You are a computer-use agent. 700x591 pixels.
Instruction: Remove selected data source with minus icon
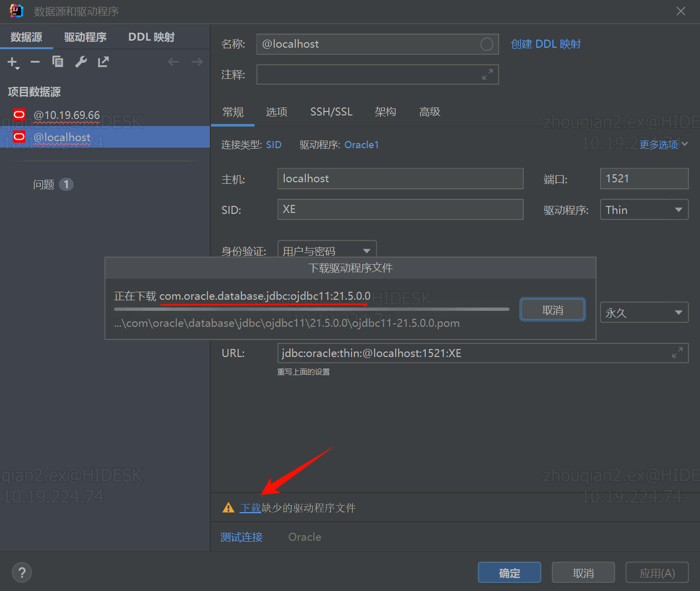[x=35, y=62]
